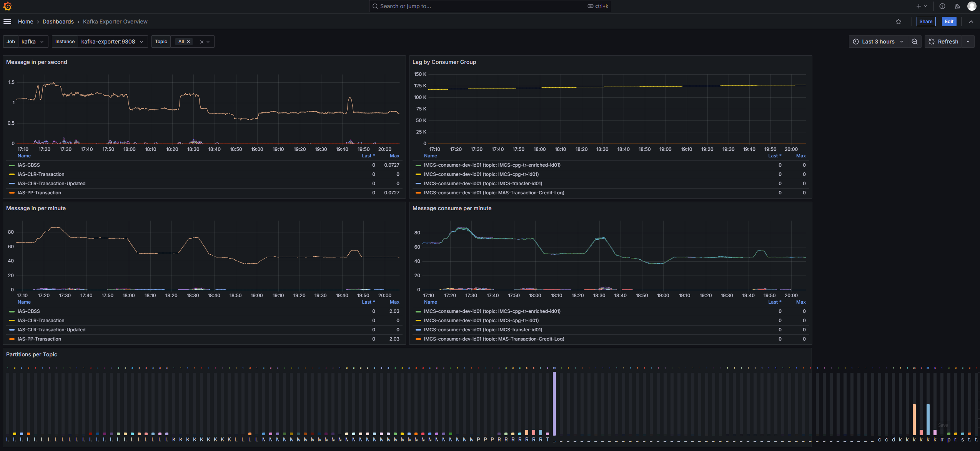
Task: Open the Instance kafka-exporter:9308 dropdown
Action: coord(113,42)
